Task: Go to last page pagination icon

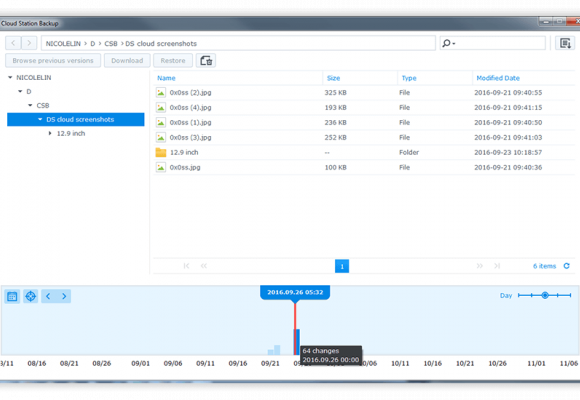Action: [x=497, y=266]
